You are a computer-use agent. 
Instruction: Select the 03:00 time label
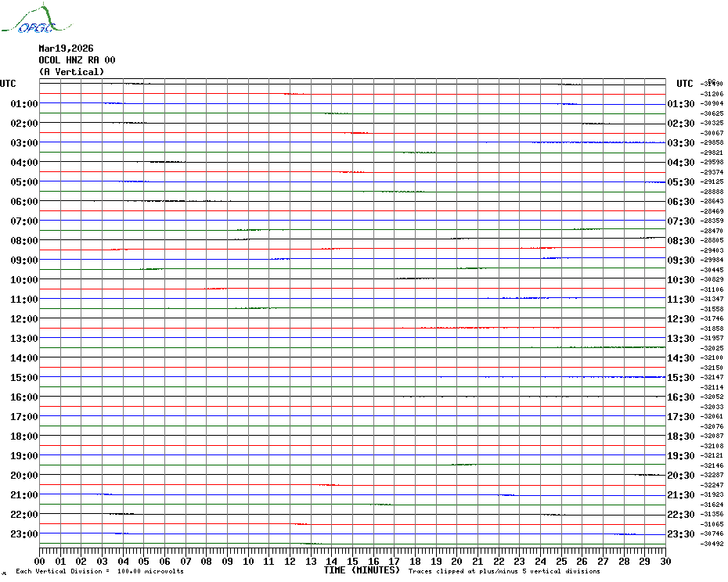24,142
